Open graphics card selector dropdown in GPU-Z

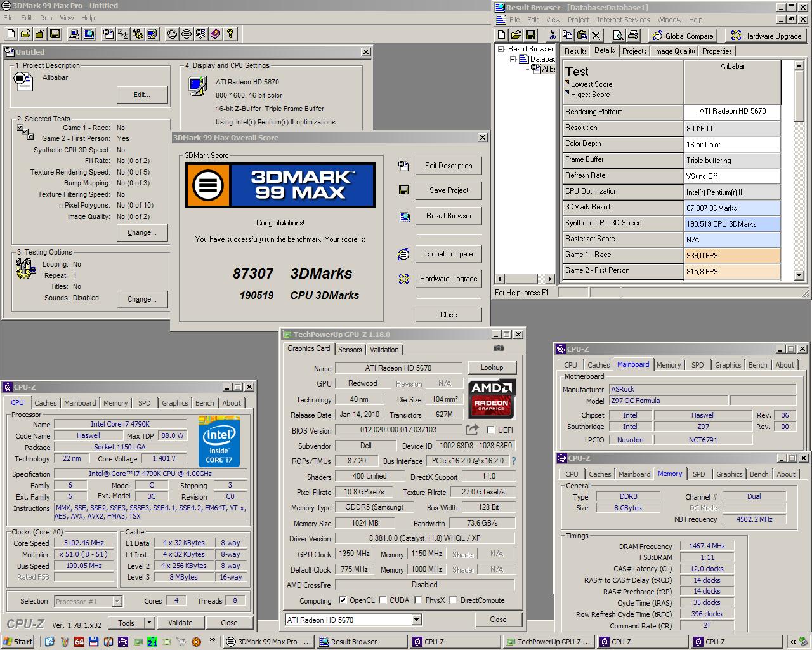point(417,620)
